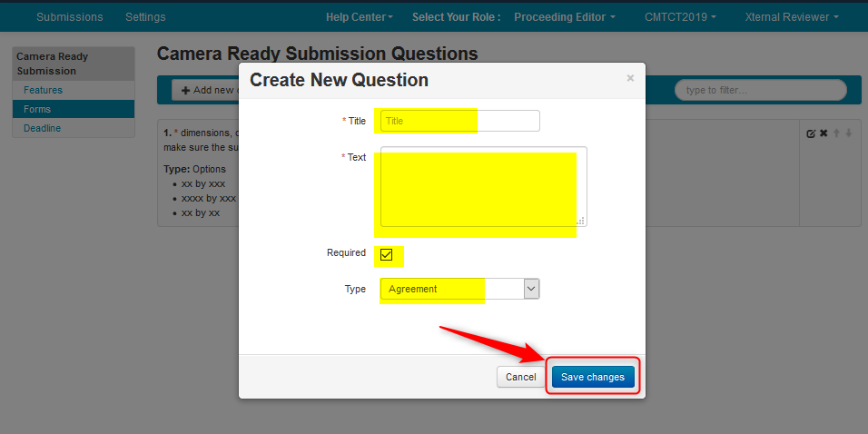Image resolution: width=868 pixels, height=434 pixels.
Task: Open the Proceeding Editor role dropdown
Action: coord(564,17)
